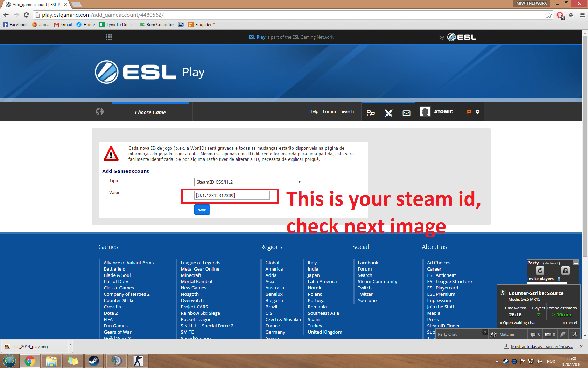
Task: Close the Party Chat tab
Action: [485, 332]
